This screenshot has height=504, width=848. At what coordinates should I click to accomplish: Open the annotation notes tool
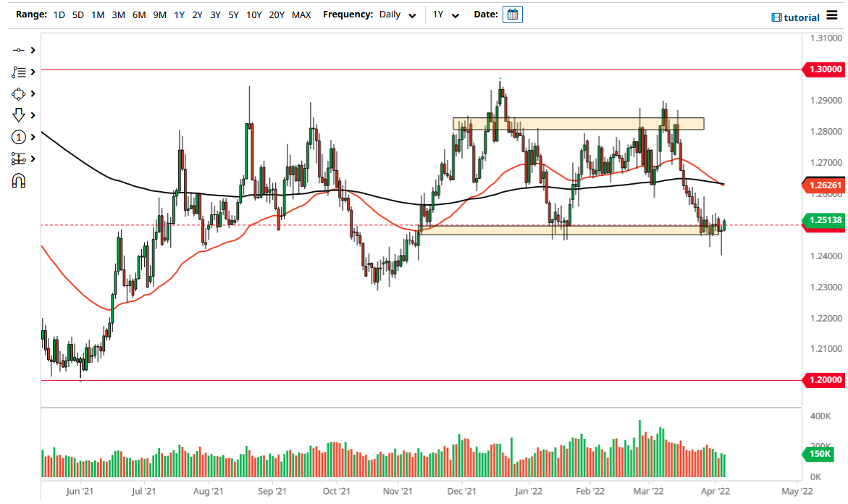(20, 72)
